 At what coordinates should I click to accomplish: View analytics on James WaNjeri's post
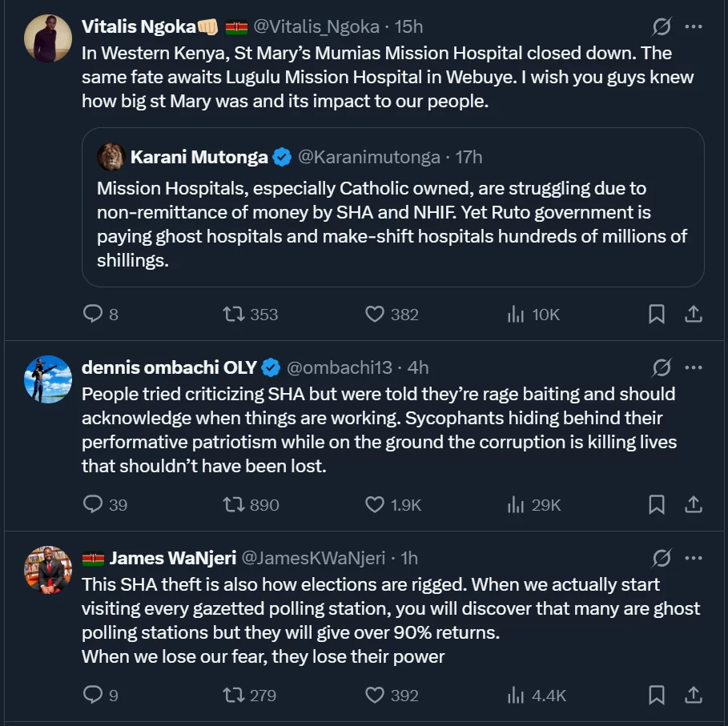click(516, 695)
